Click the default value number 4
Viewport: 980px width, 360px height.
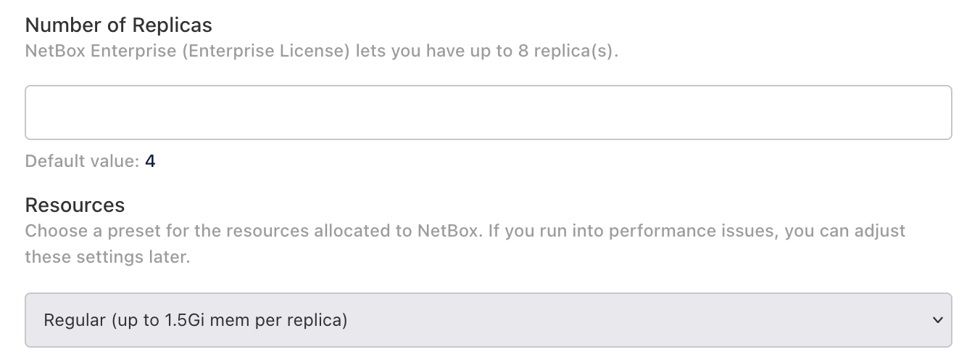tap(150, 161)
